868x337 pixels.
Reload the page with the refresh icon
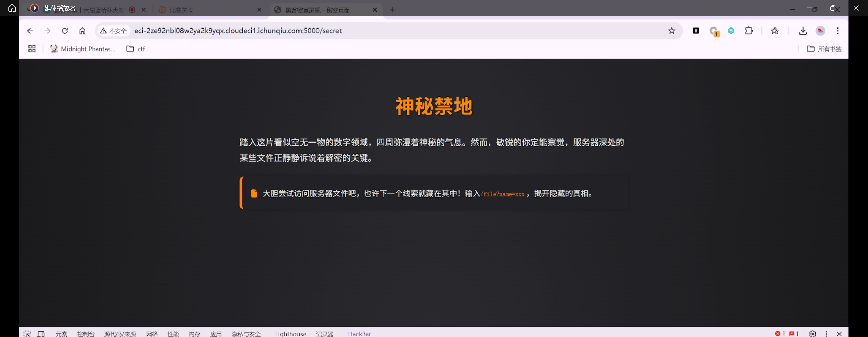(65, 31)
